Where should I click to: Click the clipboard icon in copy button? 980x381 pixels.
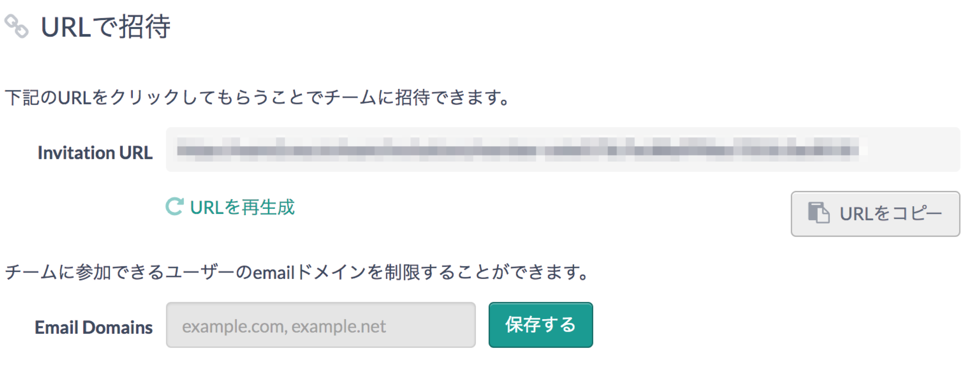pyautogui.click(x=818, y=213)
